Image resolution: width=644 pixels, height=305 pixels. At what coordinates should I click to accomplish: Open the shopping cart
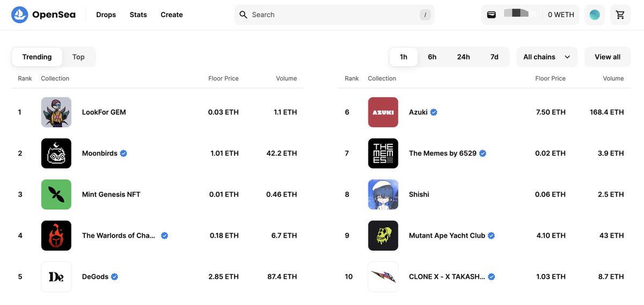(620, 15)
